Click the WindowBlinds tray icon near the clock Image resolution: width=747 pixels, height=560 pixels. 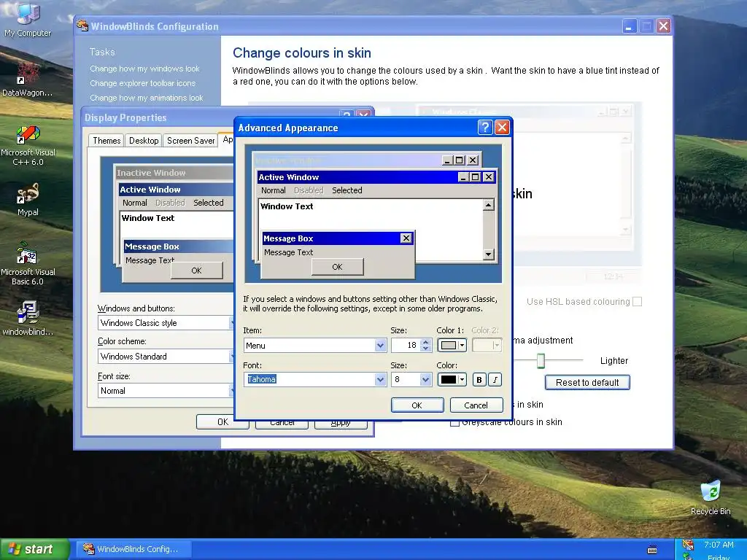point(688,544)
